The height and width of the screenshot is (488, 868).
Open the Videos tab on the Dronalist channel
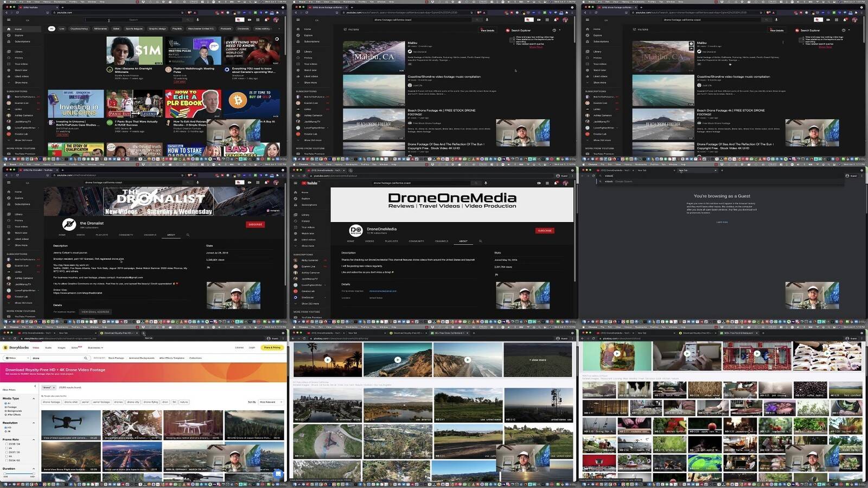click(81, 235)
